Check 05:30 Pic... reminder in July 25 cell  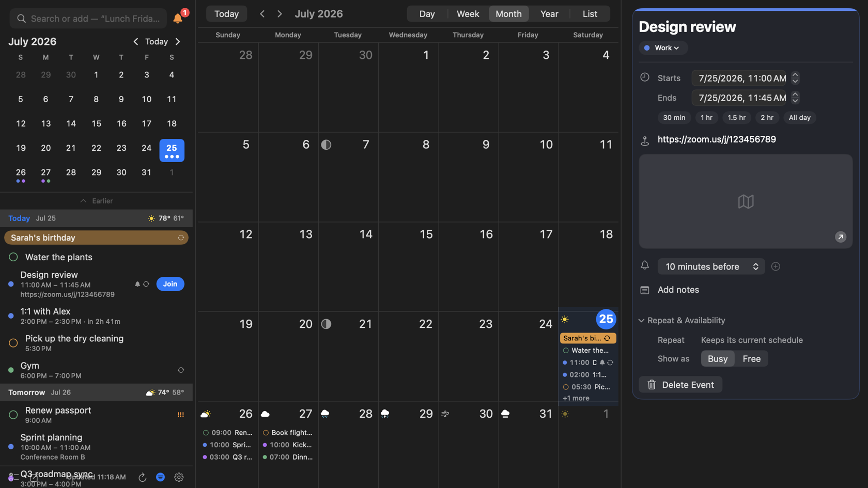(x=566, y=387)
